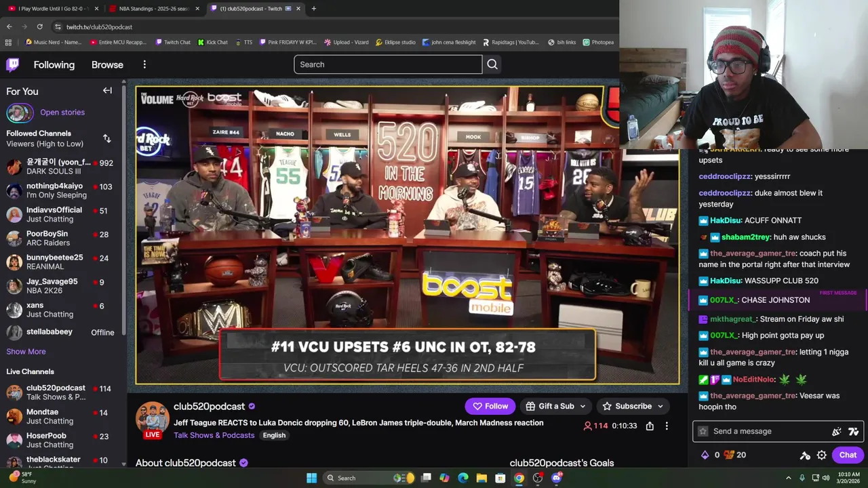Follow the club520podcast channel
Screen dimensions: 868x488
[490, 406]
